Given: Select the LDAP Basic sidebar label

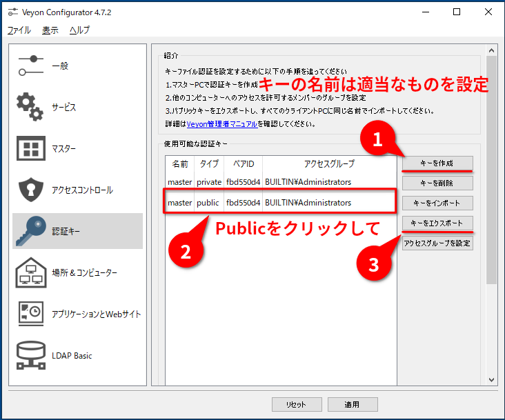Looking at the screenshot, I should 72,356.
